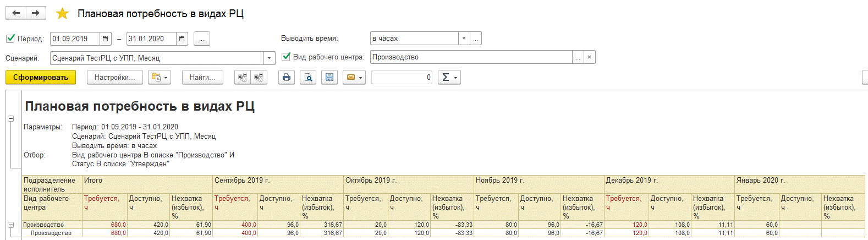Click the back navigation arrow
Viewport: 868px width, 240px height.
pos(16,13)
